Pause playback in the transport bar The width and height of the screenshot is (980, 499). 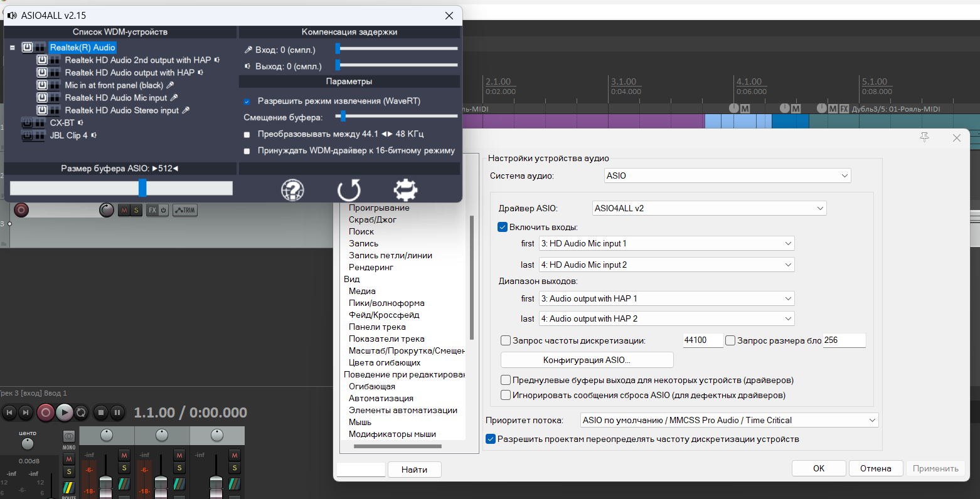[117, 412]
